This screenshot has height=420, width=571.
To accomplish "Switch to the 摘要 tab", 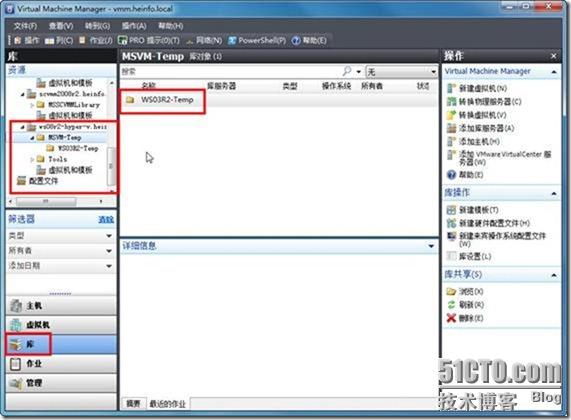I will click(x=133, y=404).
